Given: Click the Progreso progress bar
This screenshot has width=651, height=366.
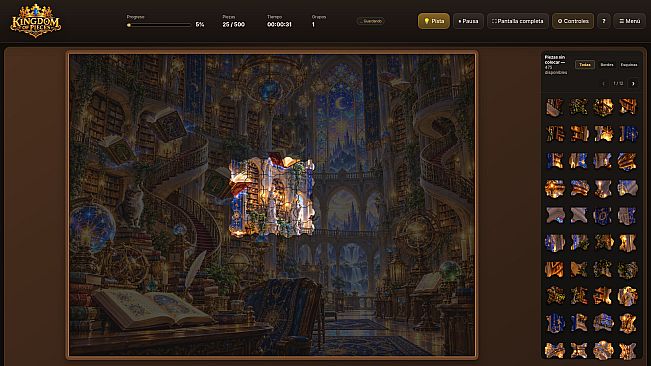Looking at the screenshot, I should (159, 25).
